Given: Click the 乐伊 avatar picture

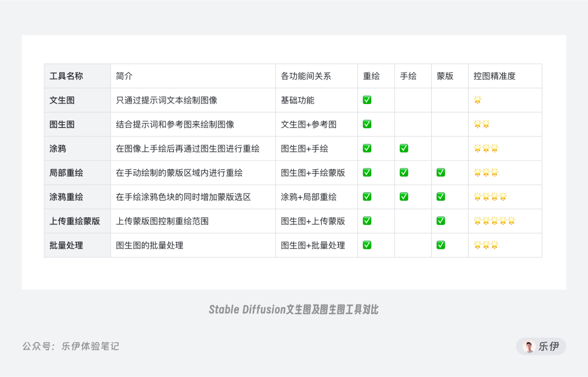Looking at the screenshot, I should pos(529,346).
